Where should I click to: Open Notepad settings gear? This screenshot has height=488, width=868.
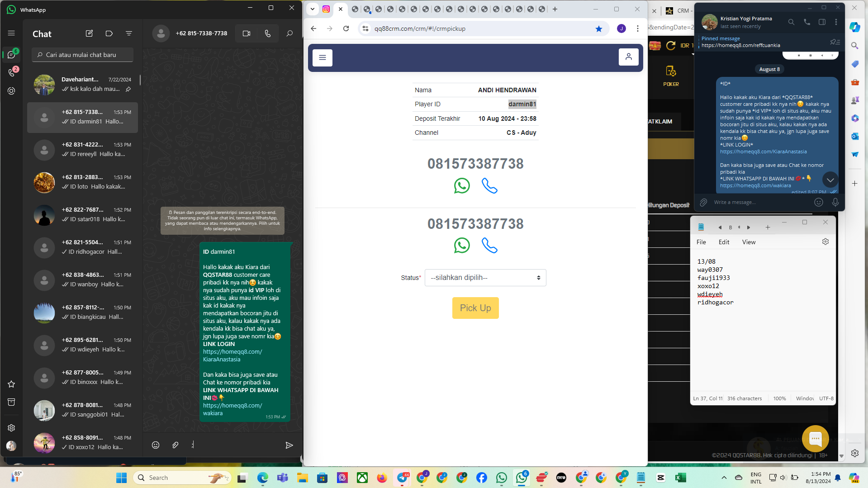pos(825,242)
